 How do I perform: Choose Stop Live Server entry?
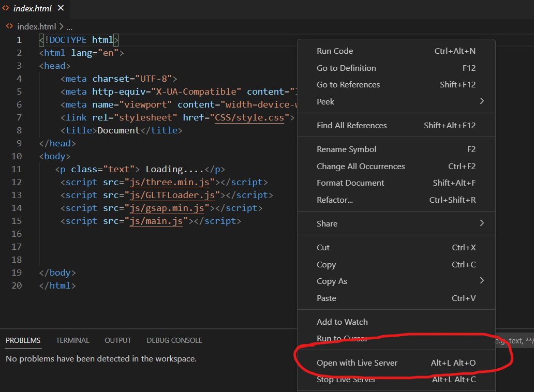tap(396, 380)
